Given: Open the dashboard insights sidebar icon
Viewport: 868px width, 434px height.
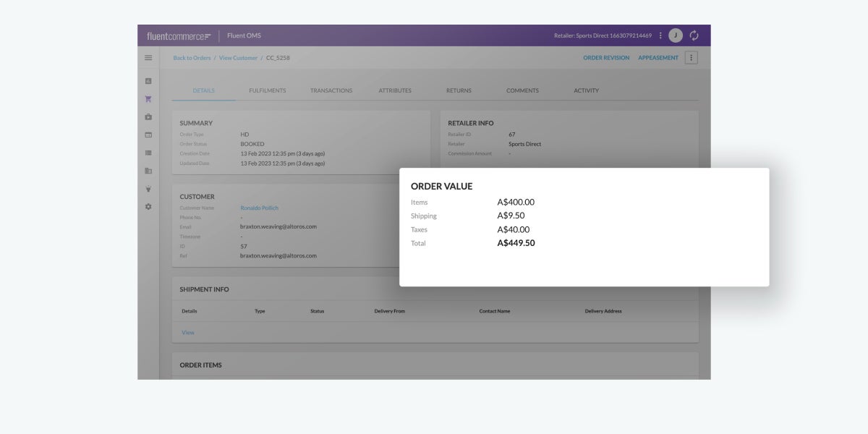Looking at the screenshot, I should 148,81.
